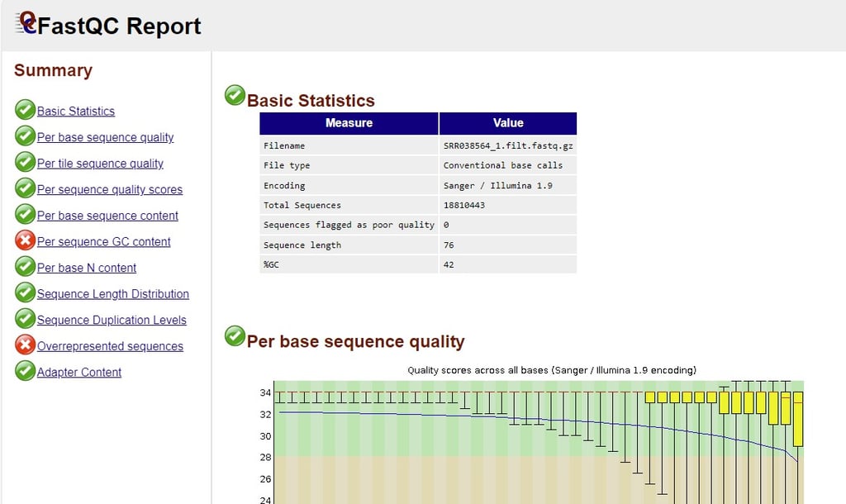This screenshot has height=504, width=846.
Task: Click the FastQC logo icon in header
Action: pos(26,23)
